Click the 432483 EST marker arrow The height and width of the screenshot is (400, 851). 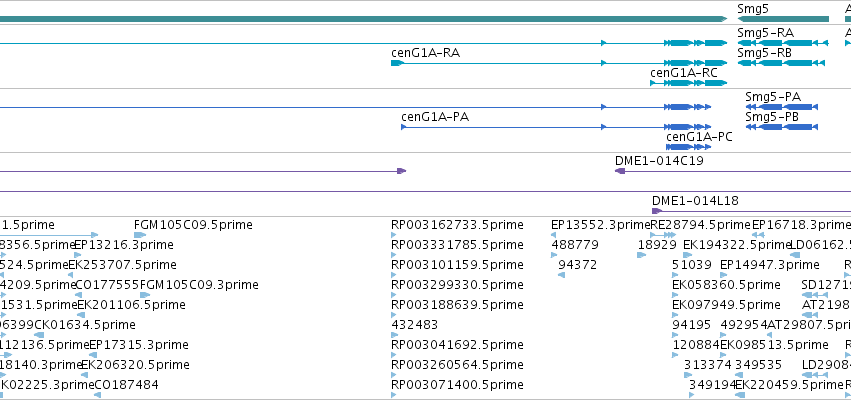click(393, 335)
